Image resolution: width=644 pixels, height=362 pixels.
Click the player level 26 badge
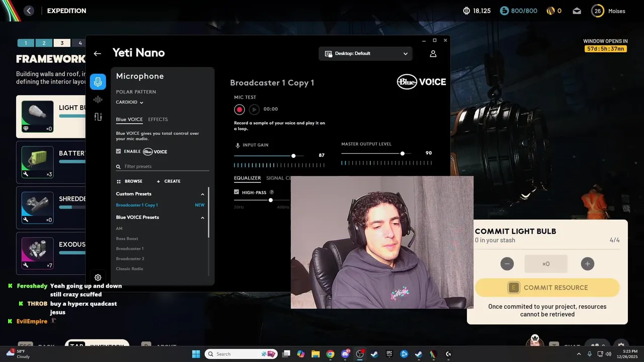[597, 11]
